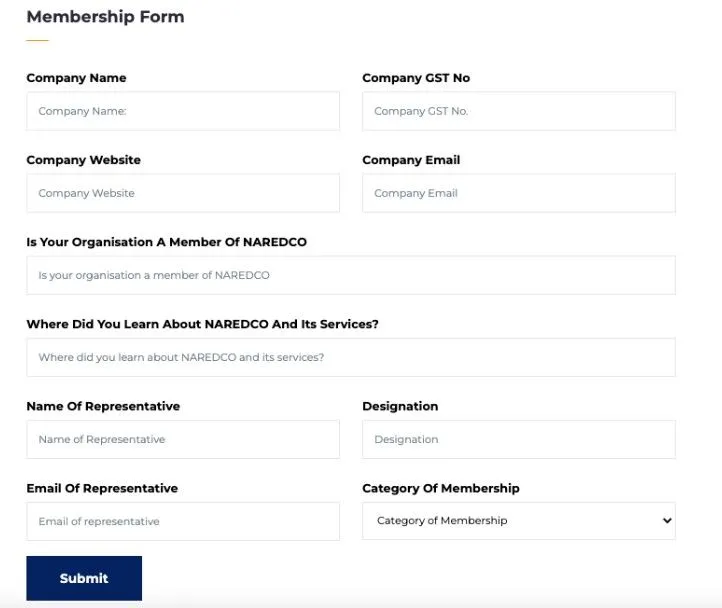
Task: Click the 'Where did you learn about NAREDCO' field
Action: pos(350,357)
